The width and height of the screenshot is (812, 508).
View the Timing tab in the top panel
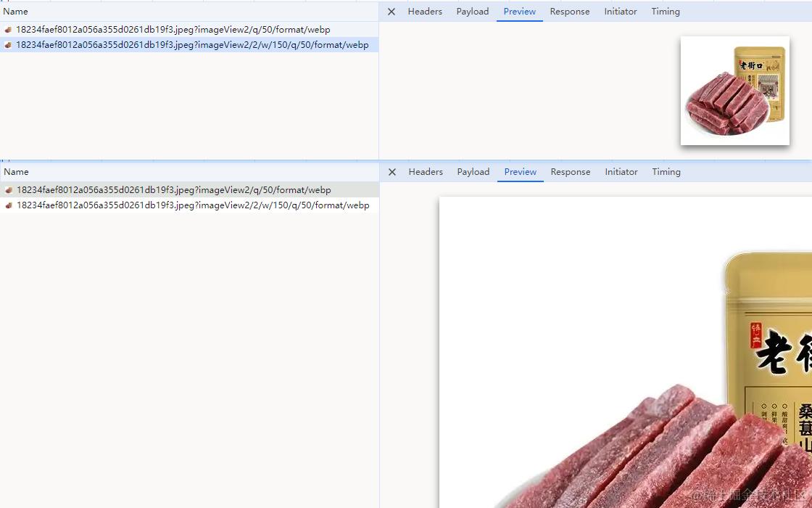[665, 11]
